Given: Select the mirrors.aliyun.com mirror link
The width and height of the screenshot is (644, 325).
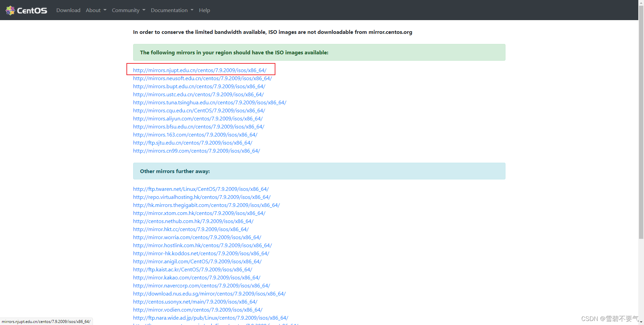Looking at the screenshot, I should click(198, 119).
